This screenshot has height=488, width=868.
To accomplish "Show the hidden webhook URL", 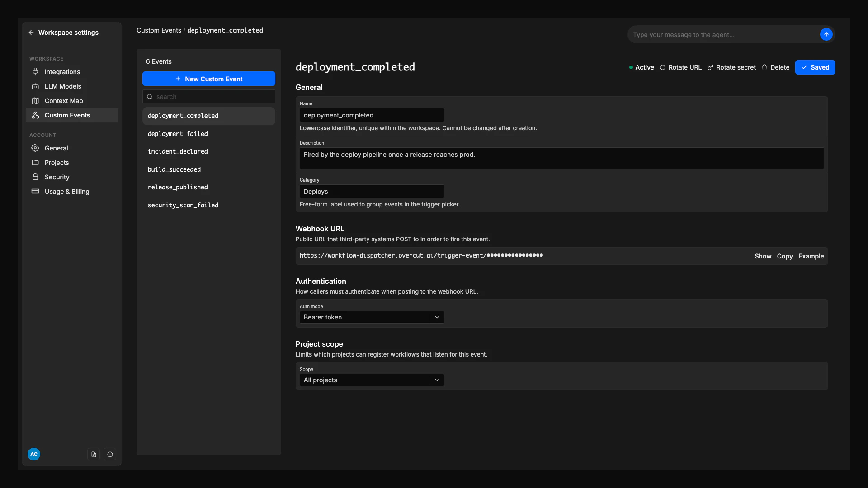I will 763,256.
